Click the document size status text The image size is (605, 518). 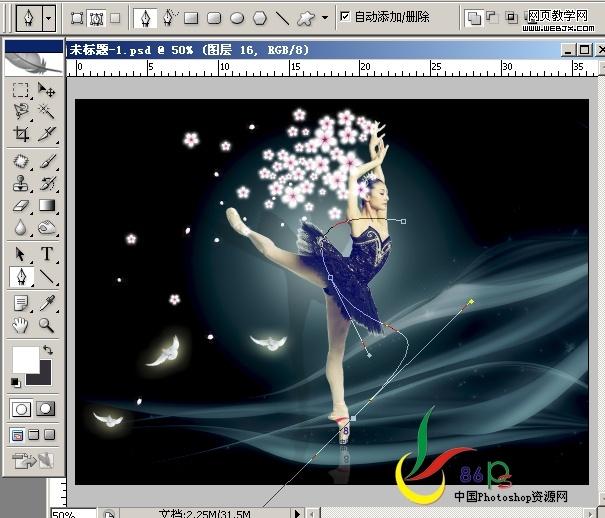click(204, 514)
